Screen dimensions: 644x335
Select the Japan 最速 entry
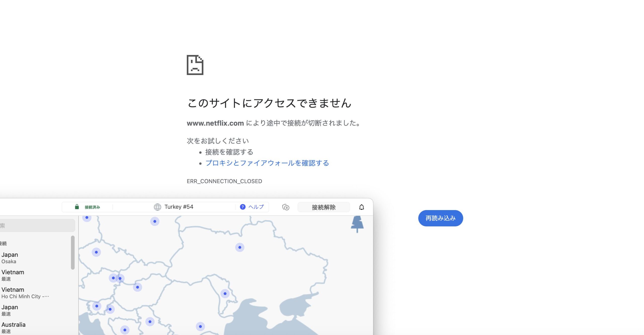pyautogui.click(x=35, y=310)
